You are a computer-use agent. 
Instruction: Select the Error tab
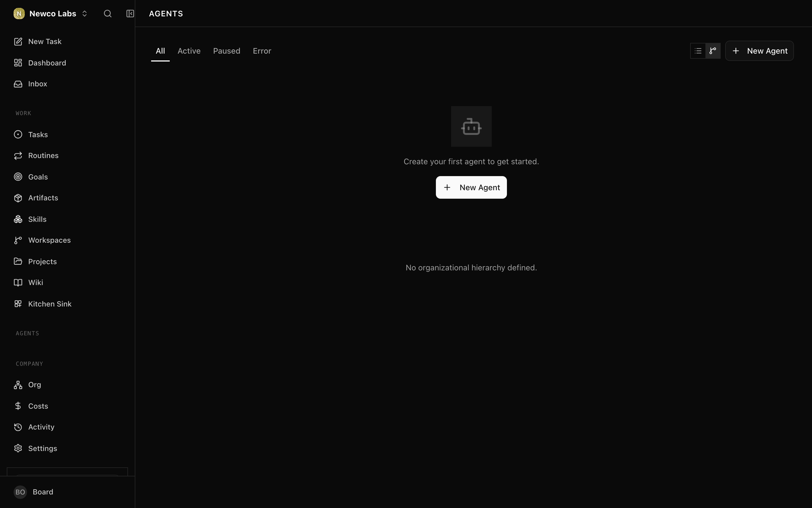coord(262,51)
